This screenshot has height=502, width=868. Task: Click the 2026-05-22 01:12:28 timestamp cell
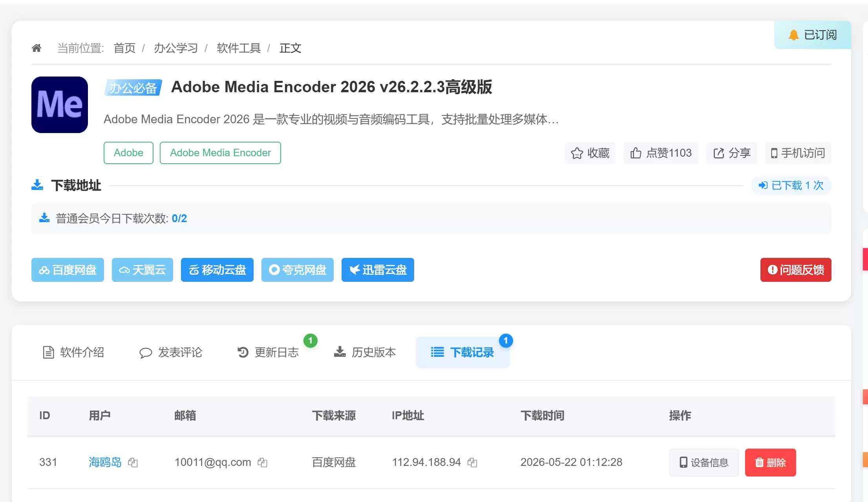(x=572, y=462)
